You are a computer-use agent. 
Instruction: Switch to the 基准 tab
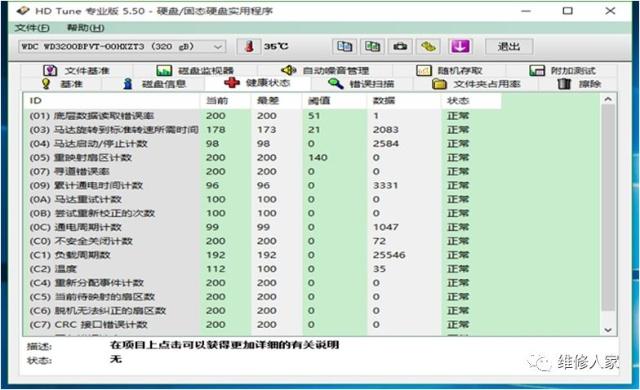(62, 84)
